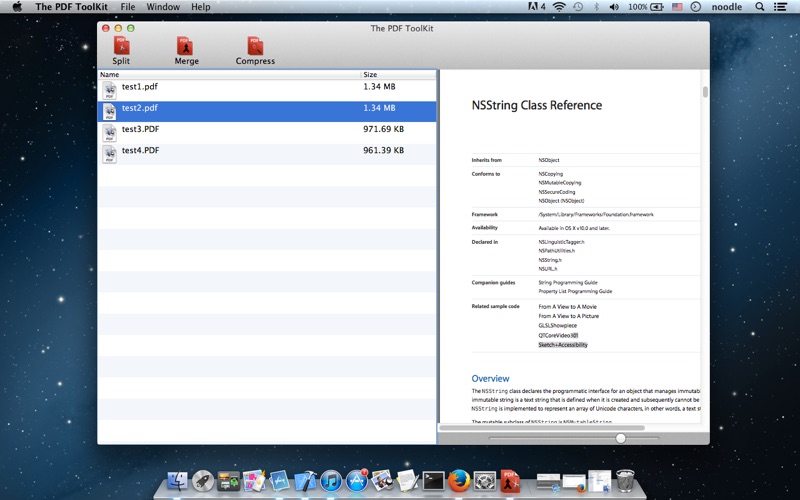Click the preview pane horizontal scrollbar
Viewport: 800px width, 500px height.
[542, 428]
